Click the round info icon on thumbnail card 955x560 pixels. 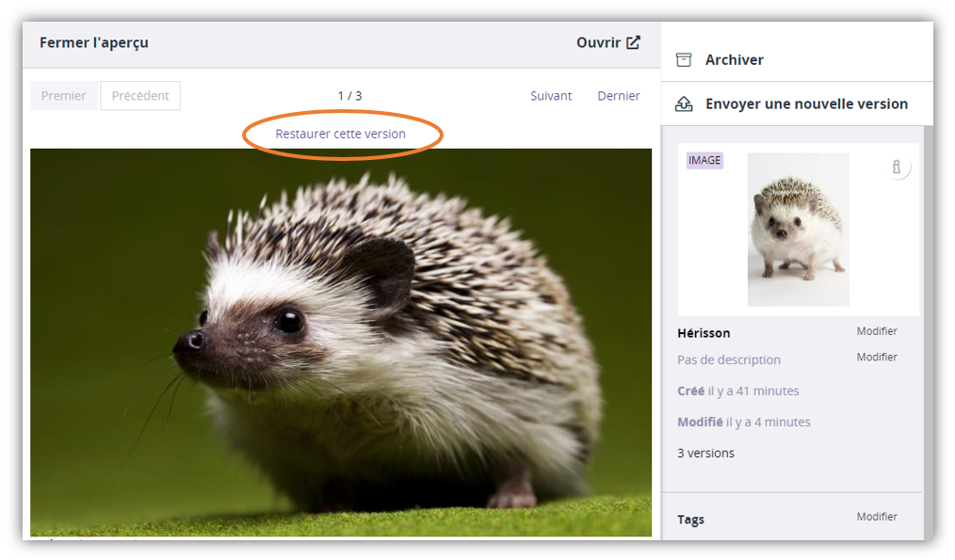pos(897,167)
